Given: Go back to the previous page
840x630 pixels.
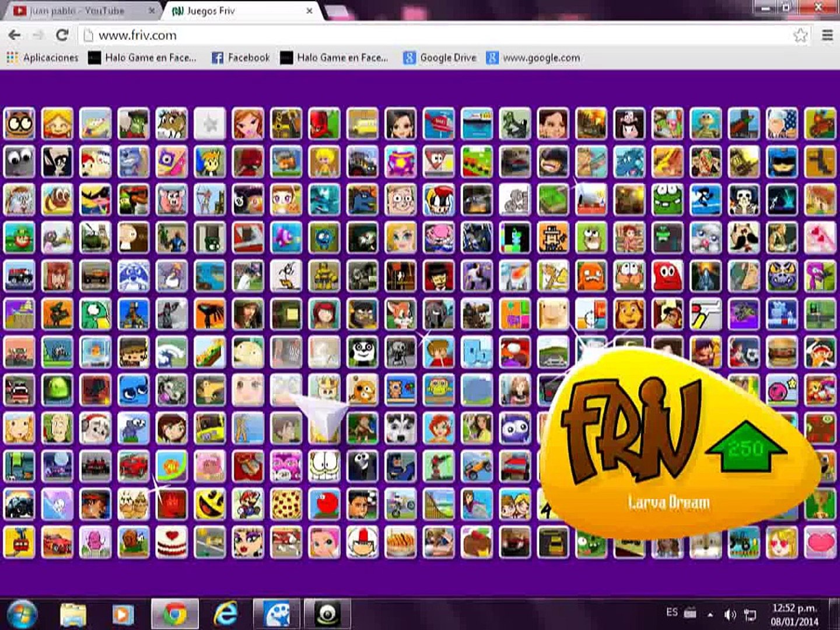Looking at the screenshot, I should (x=15, y=35).
